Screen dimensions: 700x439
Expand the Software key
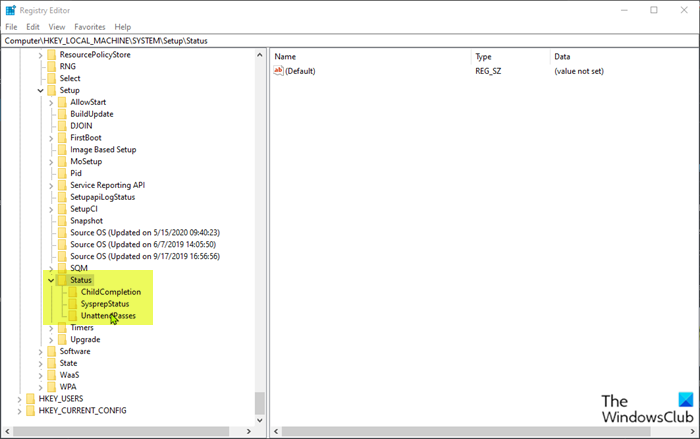pos(41,352)
